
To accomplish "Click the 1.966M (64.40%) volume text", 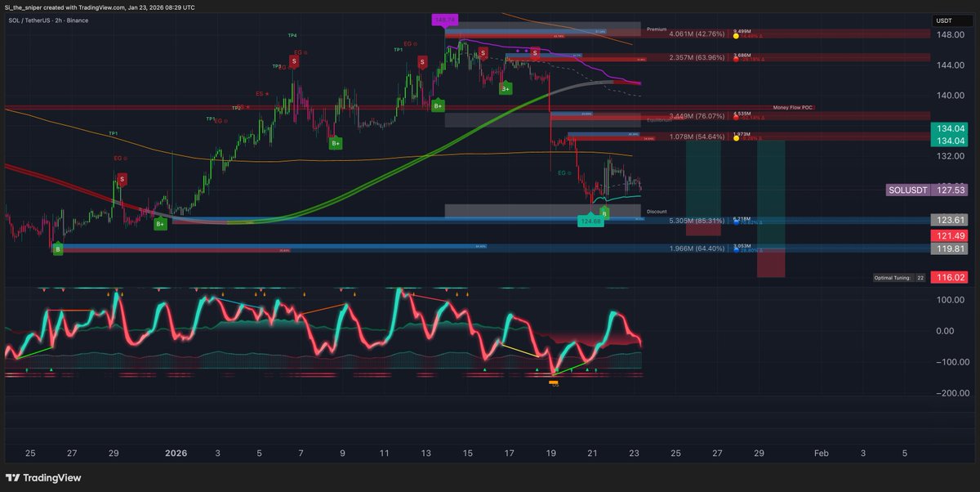I will (x=697, y=248).
